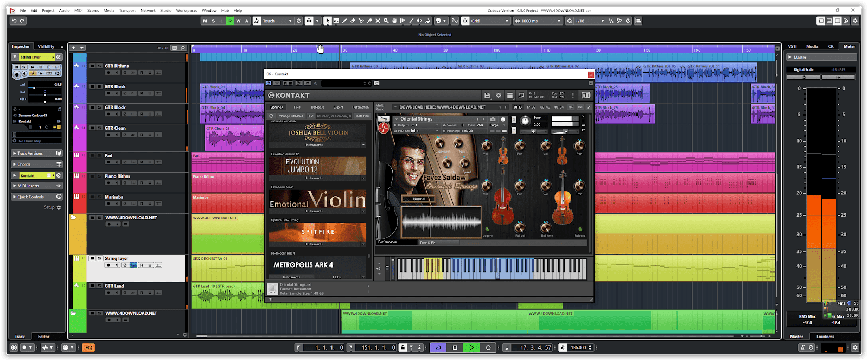The width and height of the screenshot is (868, 361).
Task: Open Oriental Strings Output dropdown
Action: tap(417, 125)
